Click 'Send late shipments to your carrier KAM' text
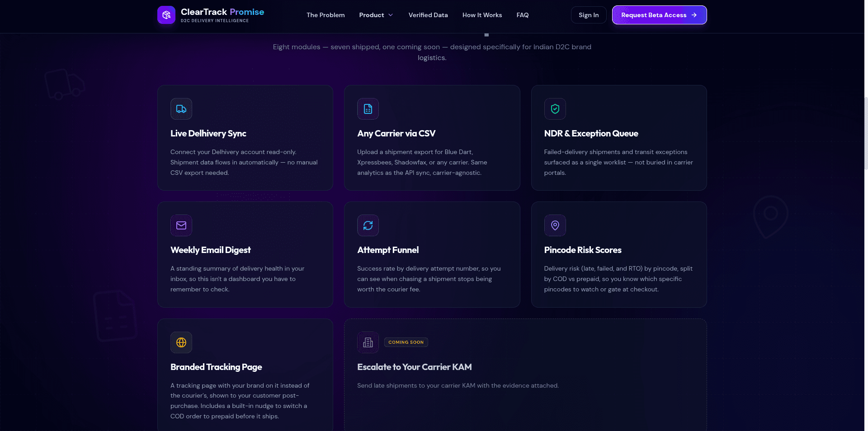Viewport: 868px width, 431px height. [x=458, y=385]
